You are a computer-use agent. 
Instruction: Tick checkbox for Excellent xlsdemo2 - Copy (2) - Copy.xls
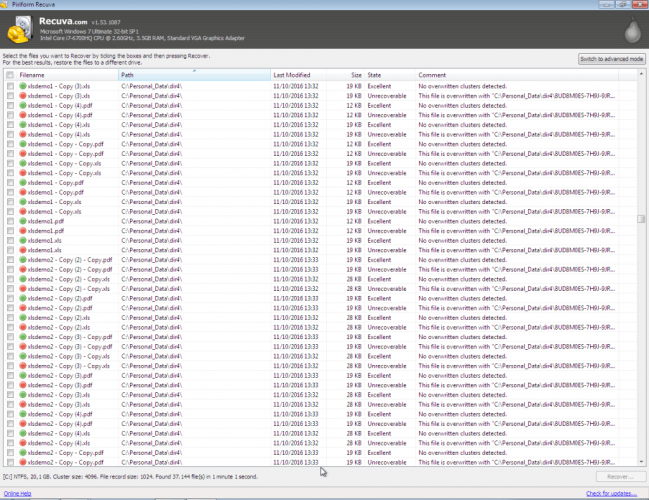(10, 279)
